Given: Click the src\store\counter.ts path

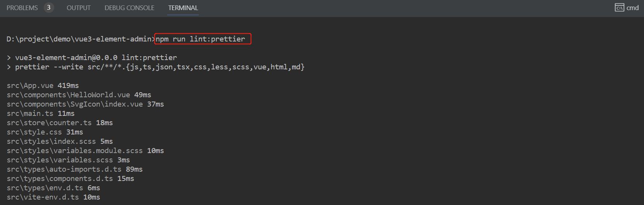Looking at the screenshot, I should [49, 123].
